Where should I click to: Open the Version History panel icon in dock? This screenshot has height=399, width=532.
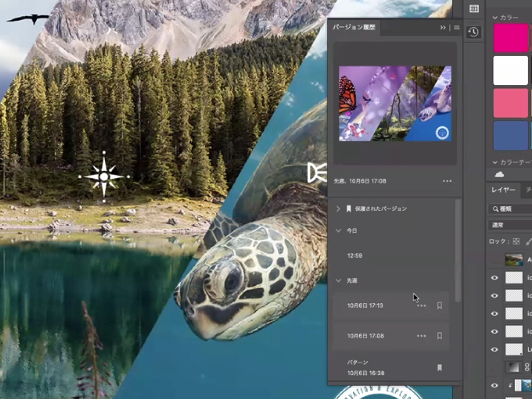[473, 32]
